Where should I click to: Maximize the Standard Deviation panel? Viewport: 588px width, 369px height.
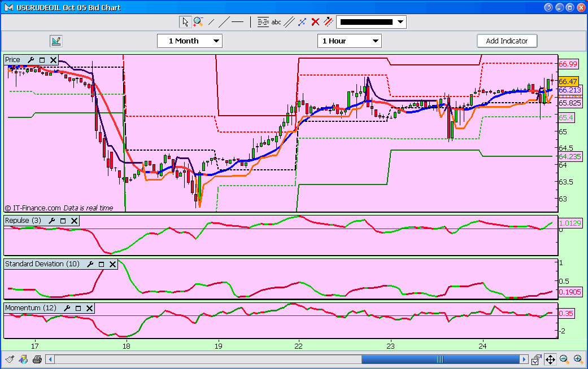[101, 264]
